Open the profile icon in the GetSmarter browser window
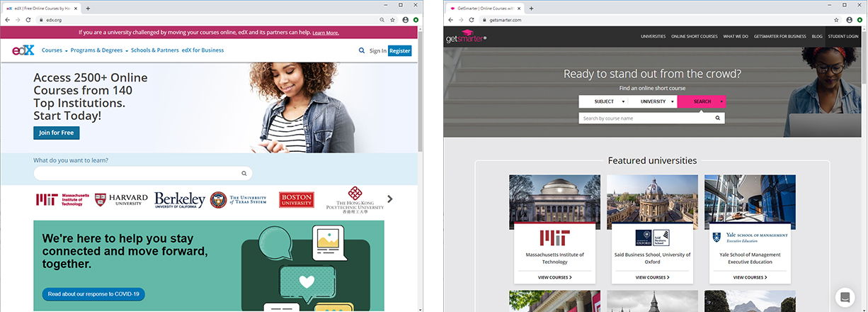 (x=849, y=20)
